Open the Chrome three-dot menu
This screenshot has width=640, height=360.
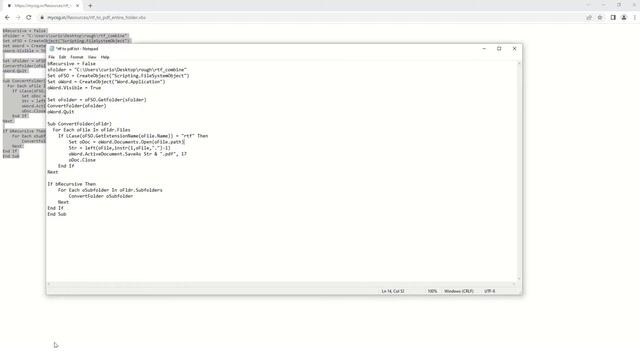pos(635,18)
